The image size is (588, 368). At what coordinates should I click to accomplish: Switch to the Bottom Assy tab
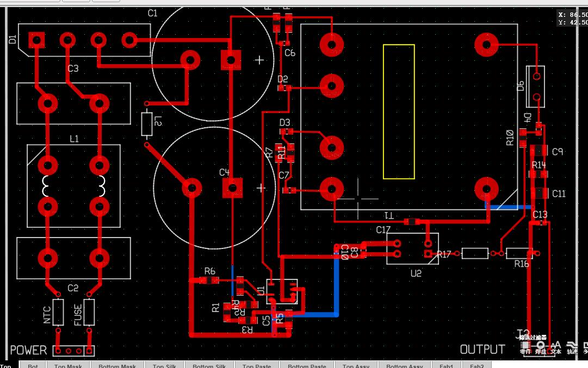coord(404,365)
